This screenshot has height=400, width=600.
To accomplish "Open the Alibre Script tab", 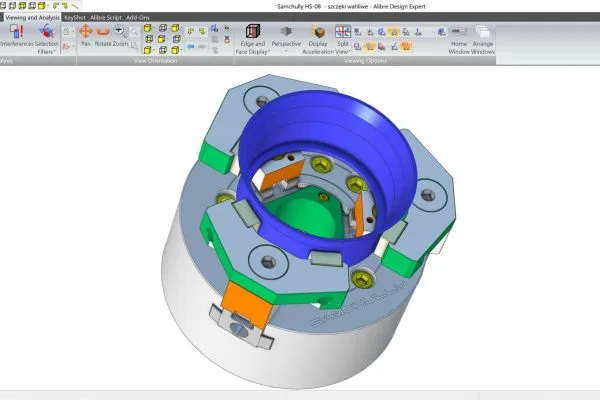I will (106, 18).
